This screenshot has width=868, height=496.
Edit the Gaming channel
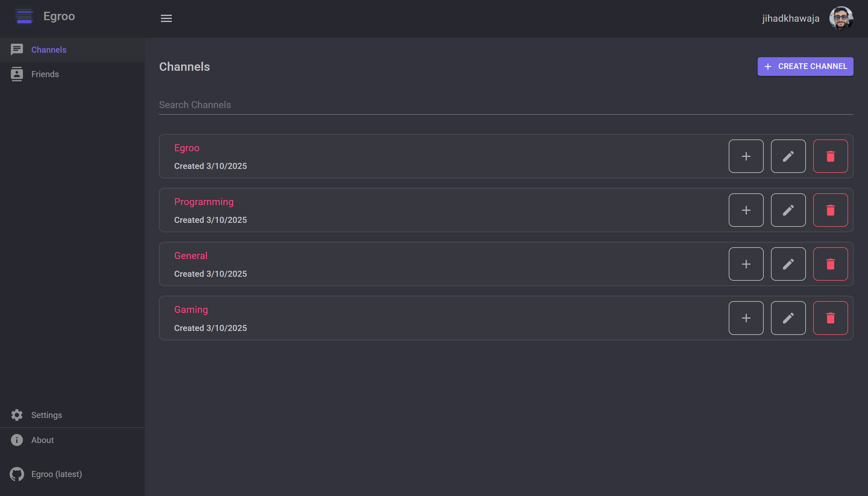(x=788, y=318)
